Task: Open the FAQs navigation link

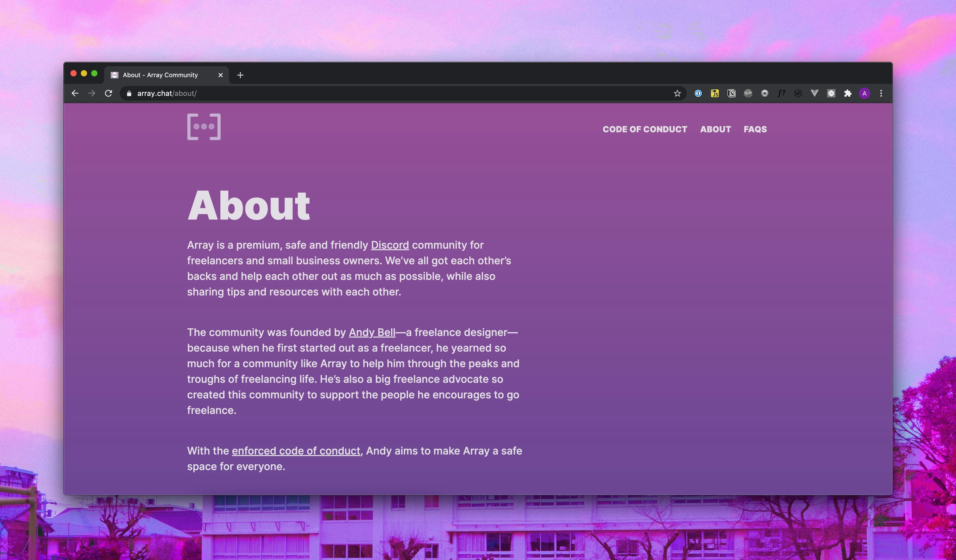Action: [x=755, y=129]
